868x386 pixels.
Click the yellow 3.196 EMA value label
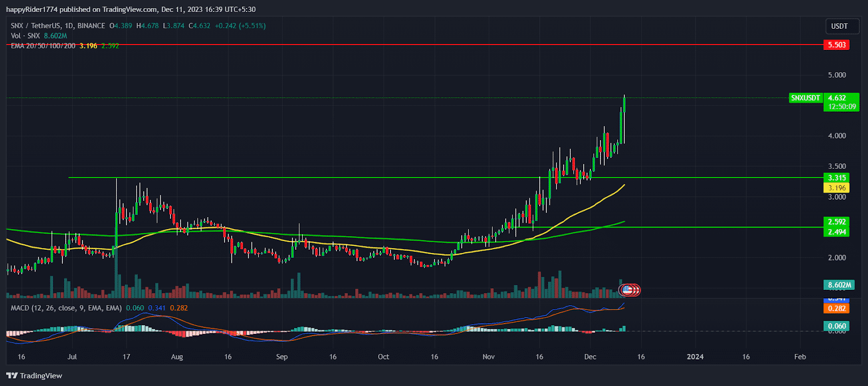tap(837, 188)
